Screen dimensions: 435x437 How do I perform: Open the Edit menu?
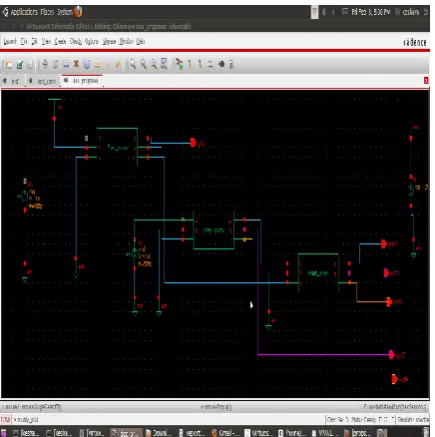coord(34,41)
